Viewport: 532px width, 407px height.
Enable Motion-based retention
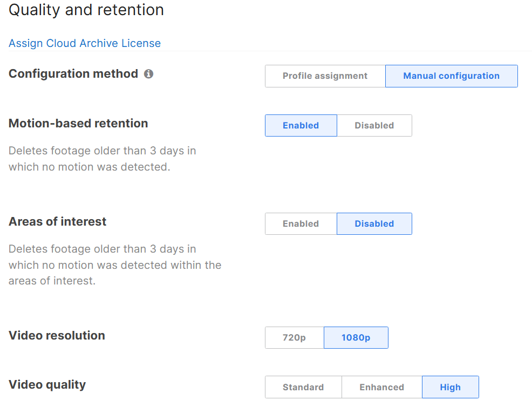pos(301,126)
